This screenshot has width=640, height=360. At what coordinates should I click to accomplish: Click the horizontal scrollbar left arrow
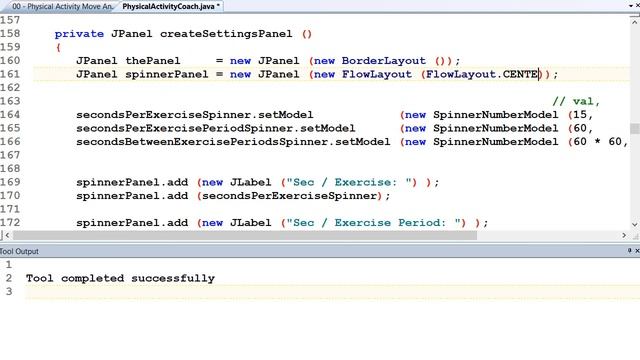[x=7, y=235]
